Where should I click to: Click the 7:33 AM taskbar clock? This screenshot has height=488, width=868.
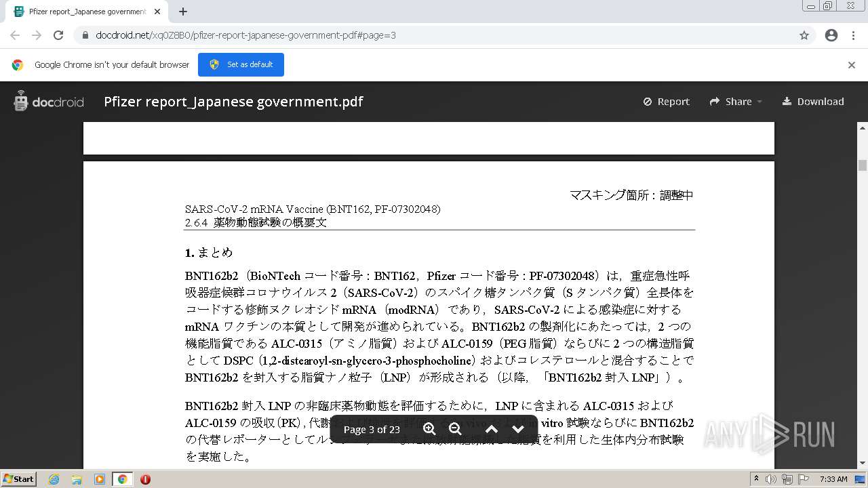tap(833, 479)
